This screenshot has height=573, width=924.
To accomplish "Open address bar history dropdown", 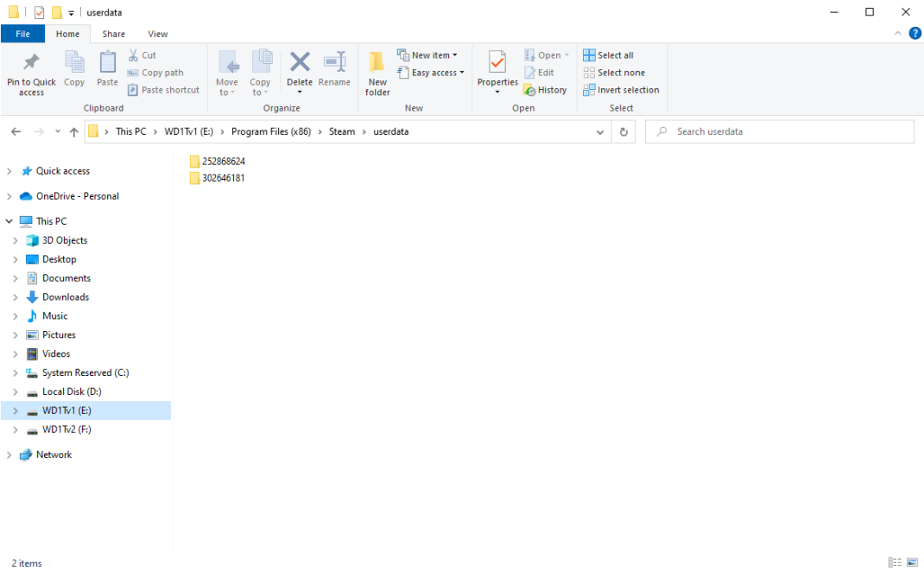I will click(x=600, y=132).
